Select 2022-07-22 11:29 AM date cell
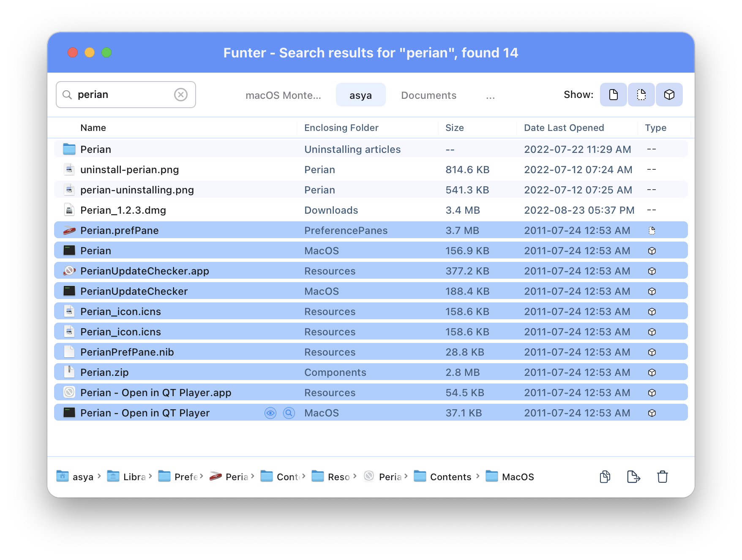742x560 pixels. click(578, 149)
